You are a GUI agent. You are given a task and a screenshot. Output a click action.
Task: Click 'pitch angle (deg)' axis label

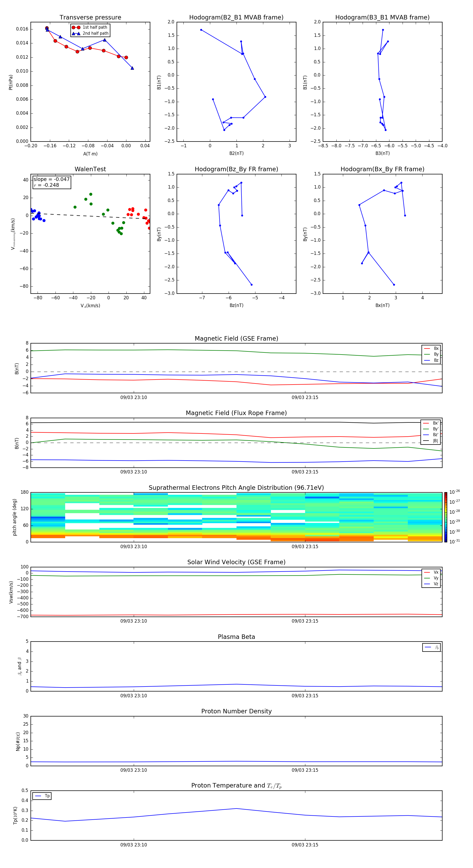tap(14, 517)
